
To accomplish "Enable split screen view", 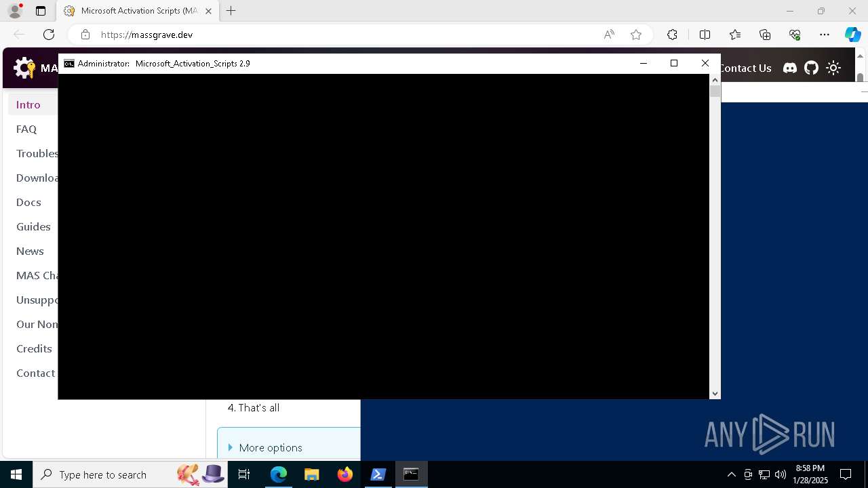I will pos(705,35).
